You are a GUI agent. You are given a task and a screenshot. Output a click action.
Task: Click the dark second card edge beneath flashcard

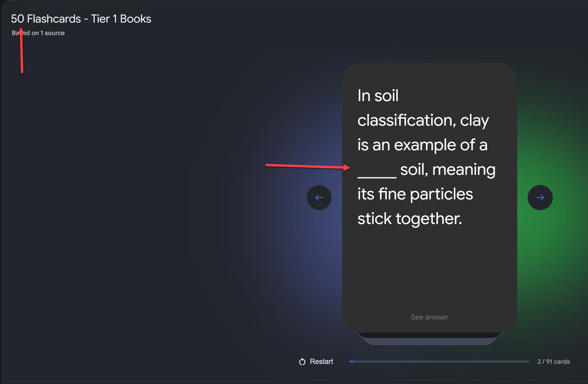tap(429, 335)
